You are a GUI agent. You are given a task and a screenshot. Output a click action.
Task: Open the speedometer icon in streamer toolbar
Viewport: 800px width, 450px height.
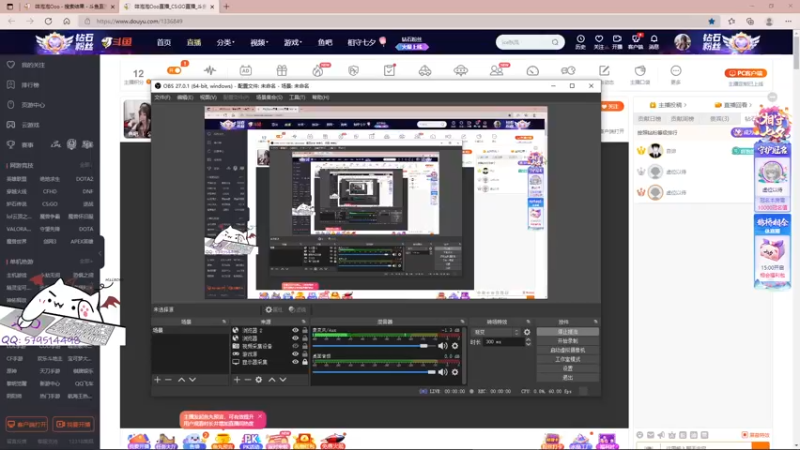[x=533, y=70]
